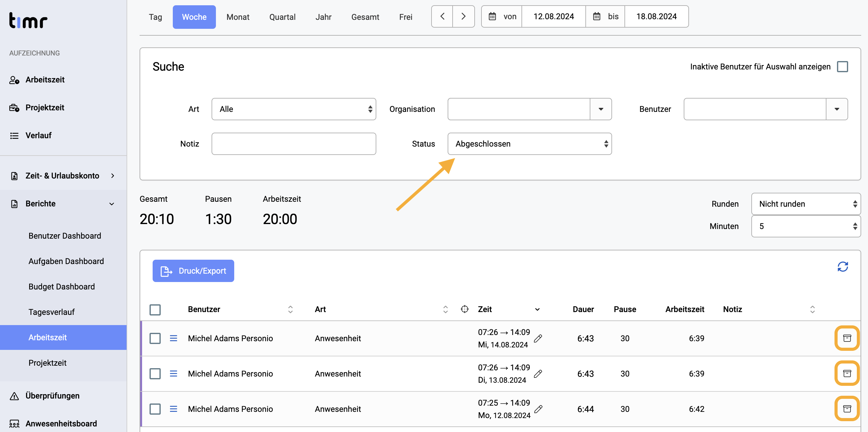This screenshot has height=432, width=868.
Task: Switch to the Frei period tab
Action: coord(406,17)
